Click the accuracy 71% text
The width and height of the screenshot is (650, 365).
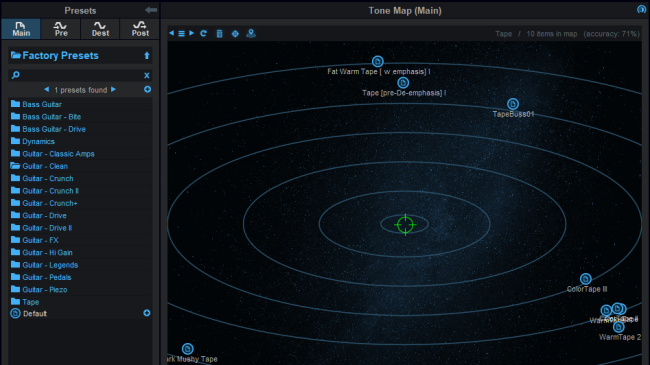(611, 34)
